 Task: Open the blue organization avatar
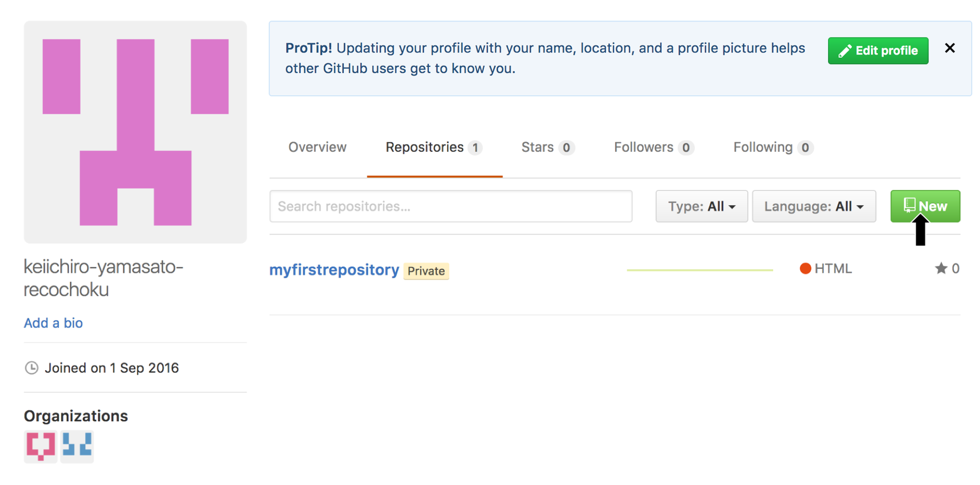pos(77,446)
